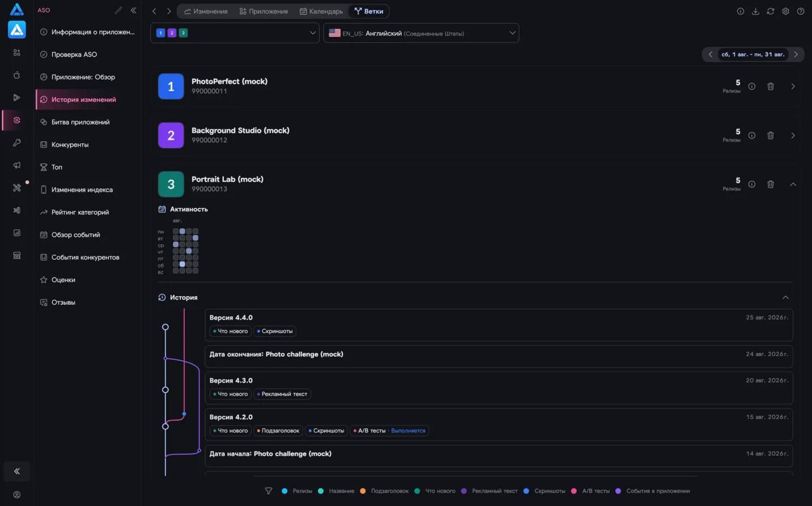Delete Background Studio (mock) with the trash icon

pyautogui.click(x=770, y=135)
